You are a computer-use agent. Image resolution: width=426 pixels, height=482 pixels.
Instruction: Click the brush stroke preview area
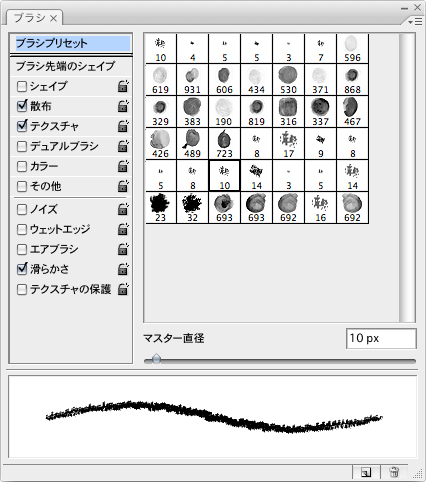[213, 417]
